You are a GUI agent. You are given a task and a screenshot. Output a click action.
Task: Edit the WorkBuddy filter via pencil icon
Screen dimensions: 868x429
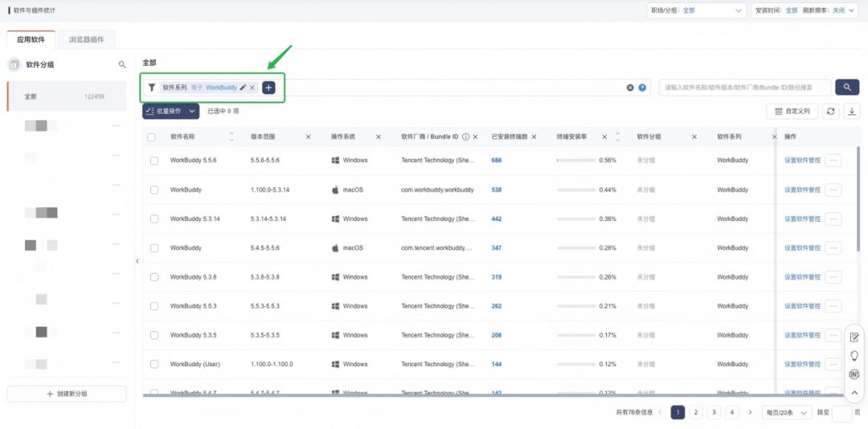pos(243,88)
